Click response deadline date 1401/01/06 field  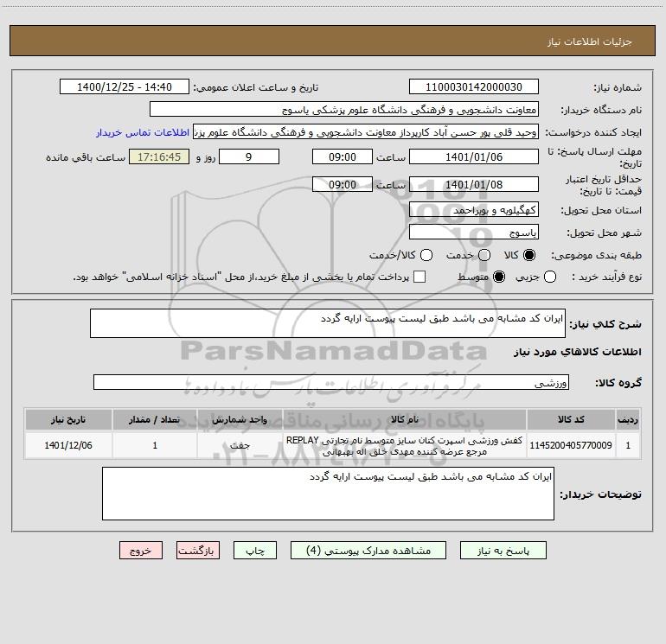coord(474,156)
